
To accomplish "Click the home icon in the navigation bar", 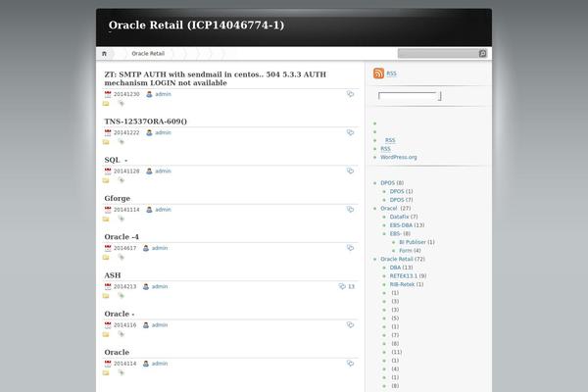I will pos(104,54).
